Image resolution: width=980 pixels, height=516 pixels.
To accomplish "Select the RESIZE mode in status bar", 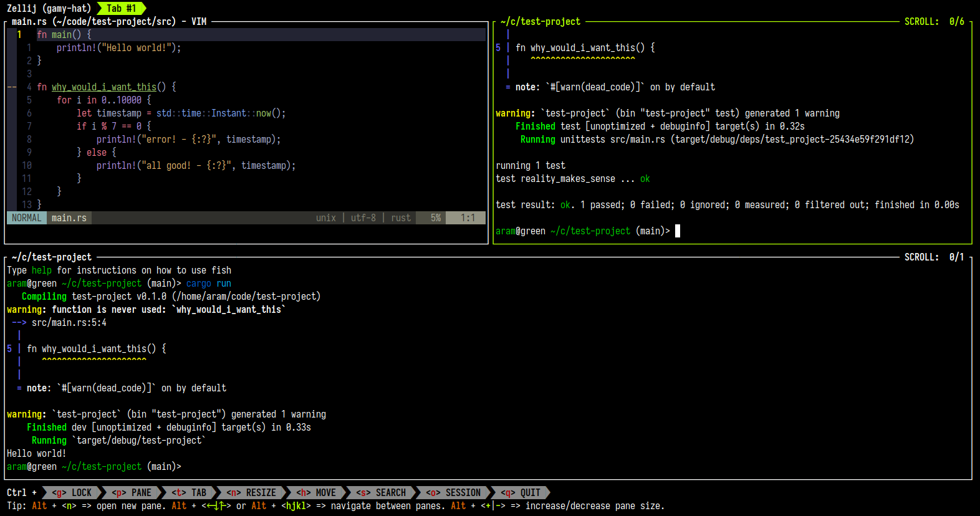I will click(251, 492).
